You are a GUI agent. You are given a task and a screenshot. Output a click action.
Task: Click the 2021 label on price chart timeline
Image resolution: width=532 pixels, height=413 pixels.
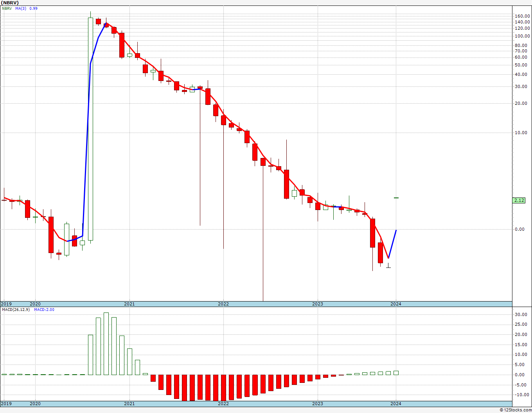tap(129, 304)
